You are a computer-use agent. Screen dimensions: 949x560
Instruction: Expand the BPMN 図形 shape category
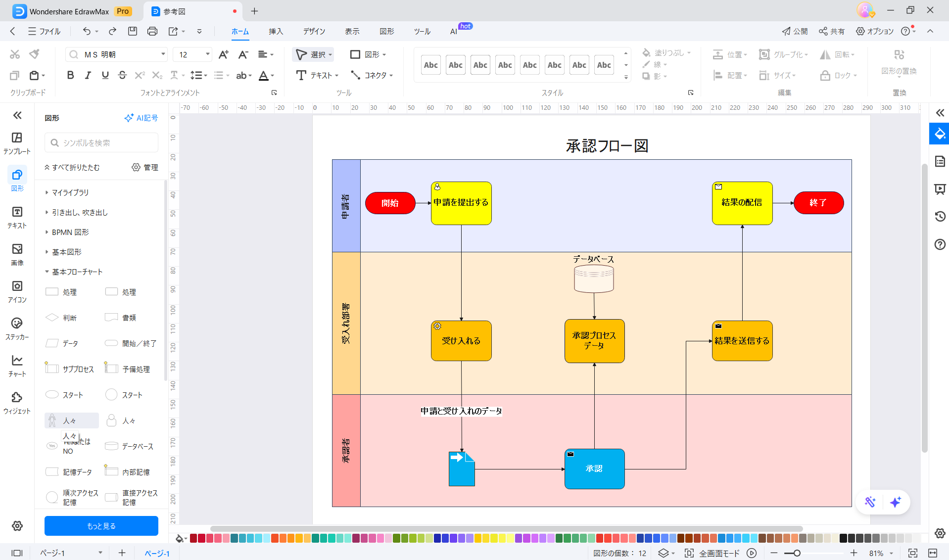click(70, 232)
